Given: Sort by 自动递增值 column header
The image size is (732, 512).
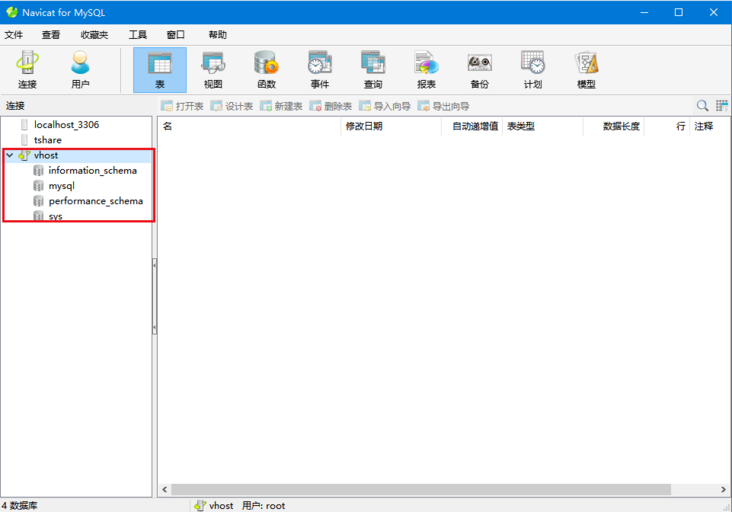Looking at the screenshot, I should coord(472,126).
